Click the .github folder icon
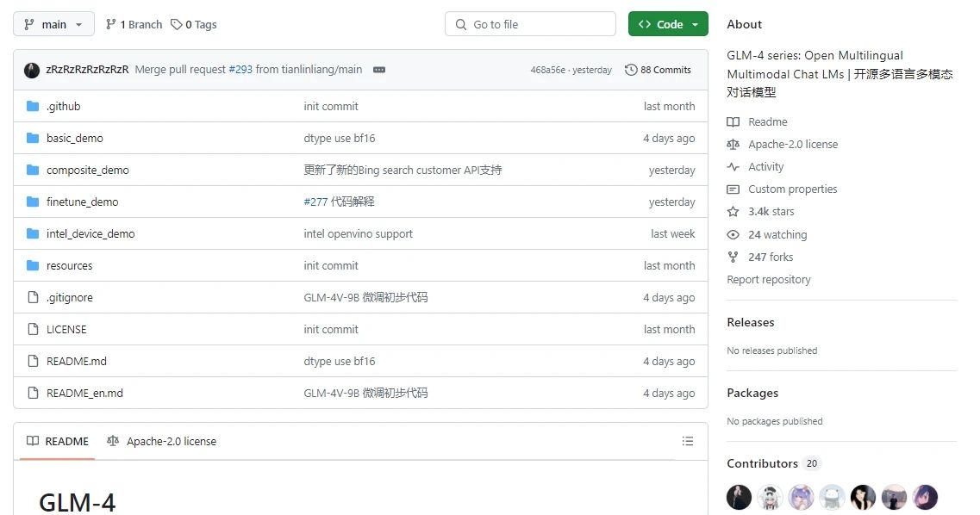Image resolution: width=980 pixels, height=515 pixels. pos(33,106)
